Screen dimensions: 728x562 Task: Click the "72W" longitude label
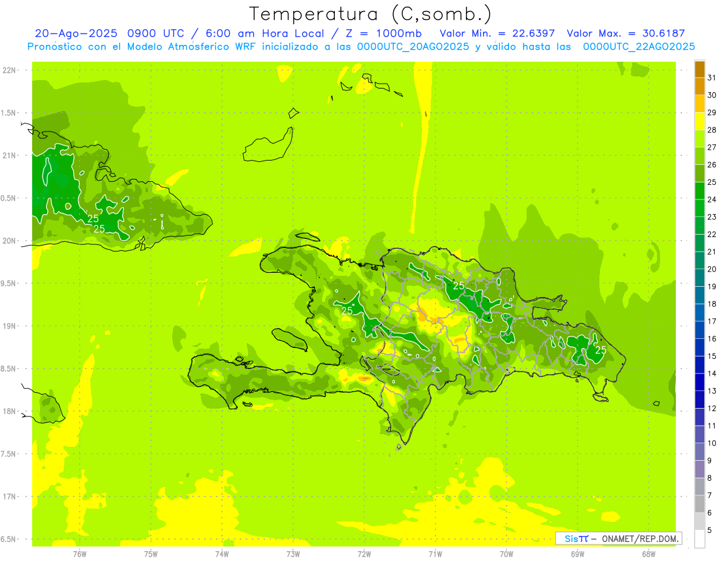pyautogui.click(x=364, y=554)
